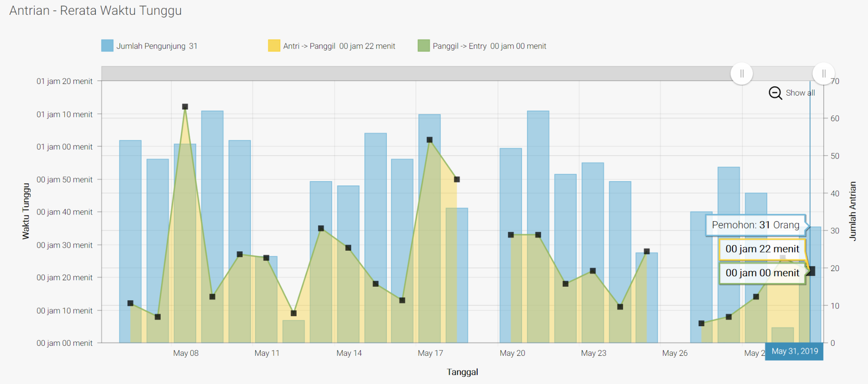Click the green Panggil -> Entry legend swatch
868x384 pixels.
tap(423, 46)
